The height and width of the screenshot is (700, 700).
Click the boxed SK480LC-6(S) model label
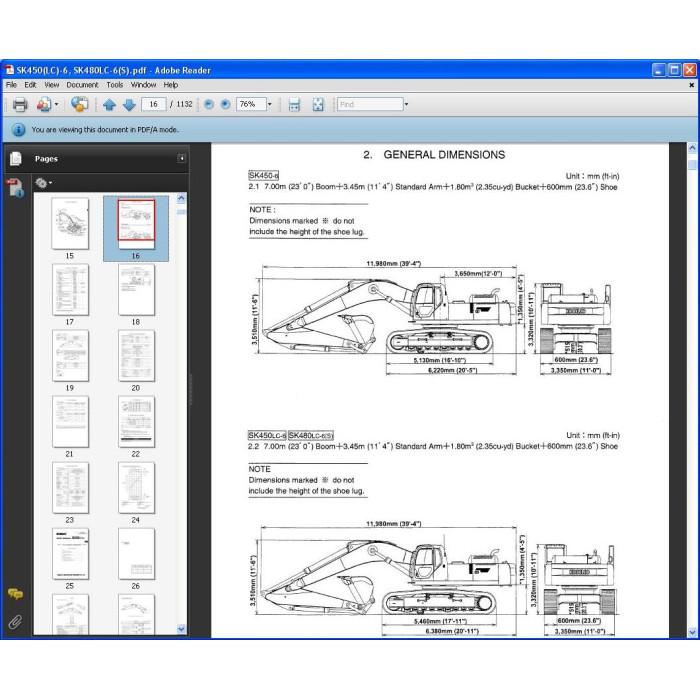tap(311, 435)
